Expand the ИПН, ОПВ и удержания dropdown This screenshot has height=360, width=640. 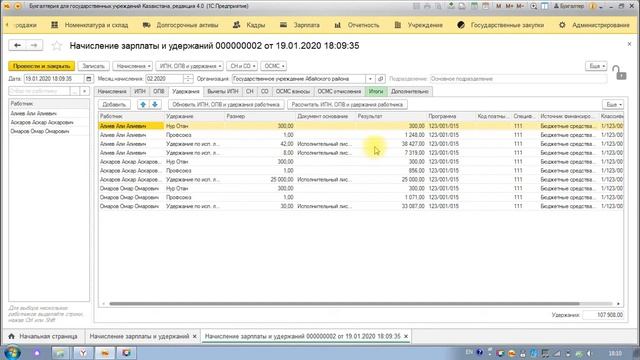click(189, 66)
